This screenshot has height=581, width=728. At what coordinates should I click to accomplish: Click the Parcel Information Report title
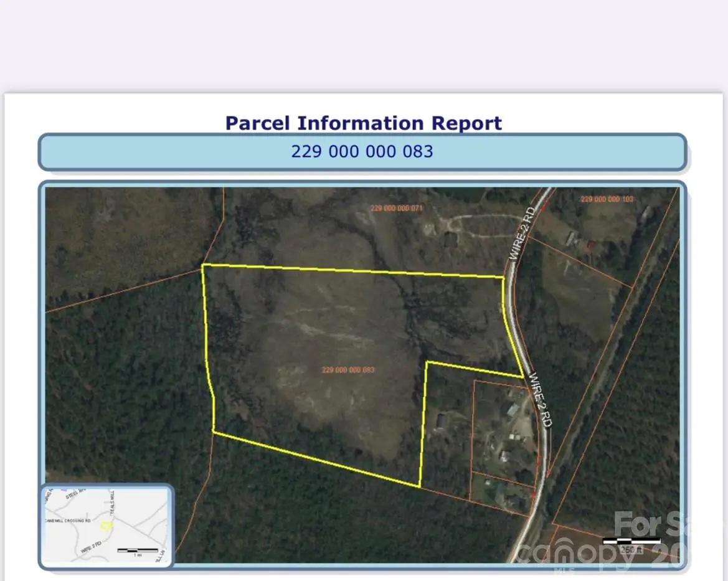pos(363,123)
